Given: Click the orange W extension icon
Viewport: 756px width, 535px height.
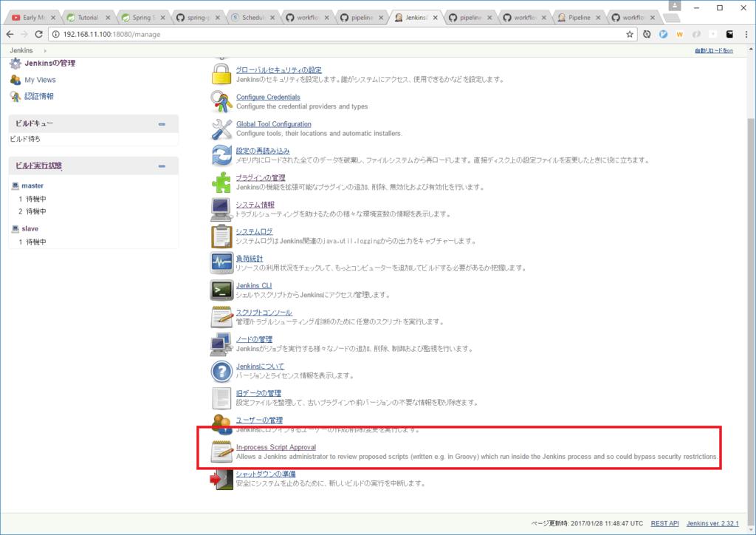Looking at the screenshot, I should pyautogui.click(x=680, y=34).
